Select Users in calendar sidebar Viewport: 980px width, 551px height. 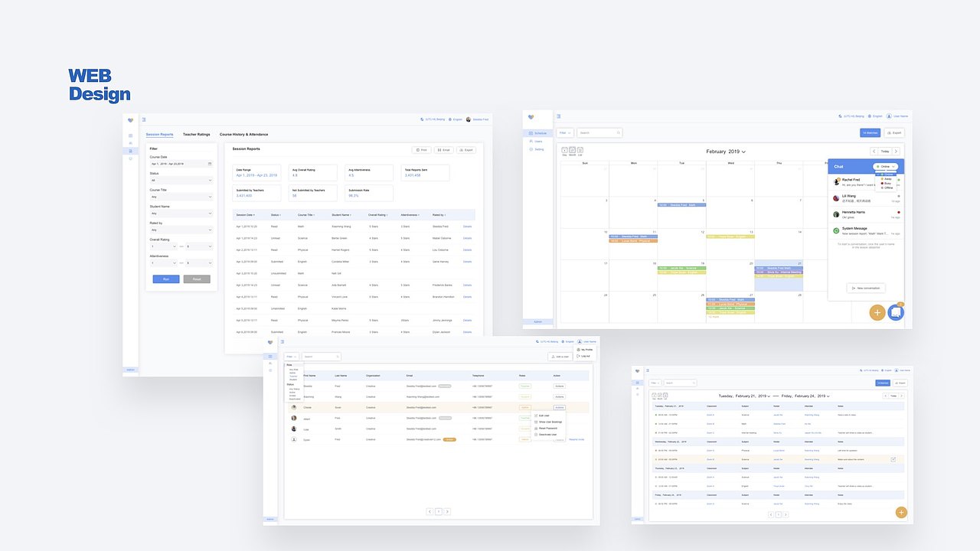(537, 142)
